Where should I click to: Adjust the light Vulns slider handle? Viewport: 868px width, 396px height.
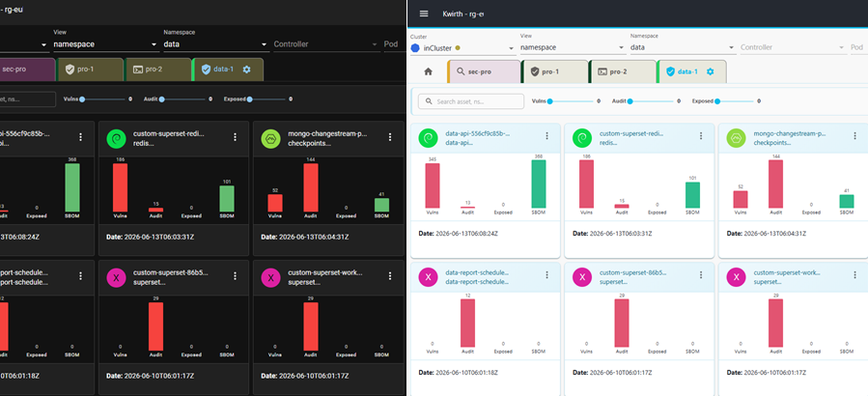(x=549, y=101)
